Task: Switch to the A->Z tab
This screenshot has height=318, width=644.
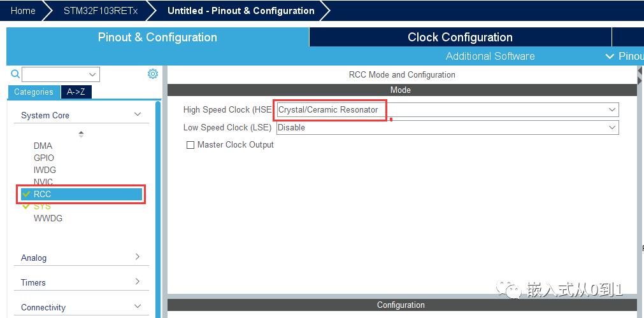Action: 76,92
